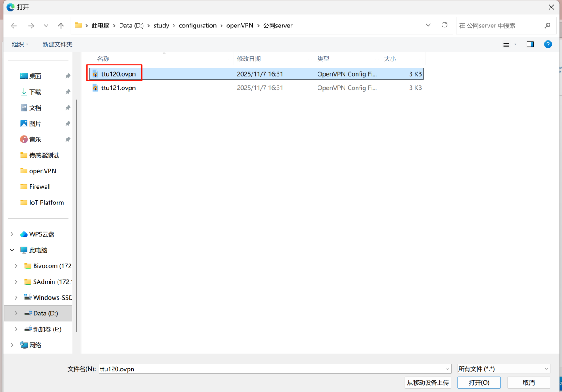Select the ttu121.ovpn file icon
562x392 pixels.
click(x=95, y=88)
